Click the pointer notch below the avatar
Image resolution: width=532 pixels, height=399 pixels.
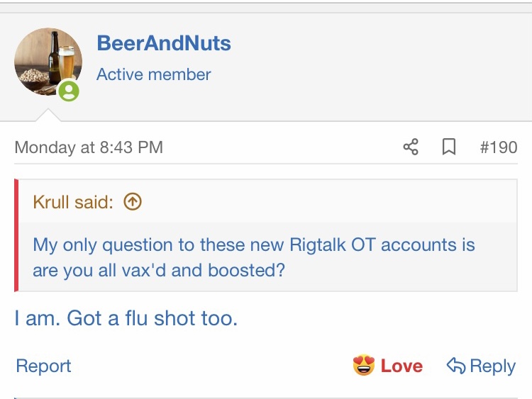tap(48, 115)
